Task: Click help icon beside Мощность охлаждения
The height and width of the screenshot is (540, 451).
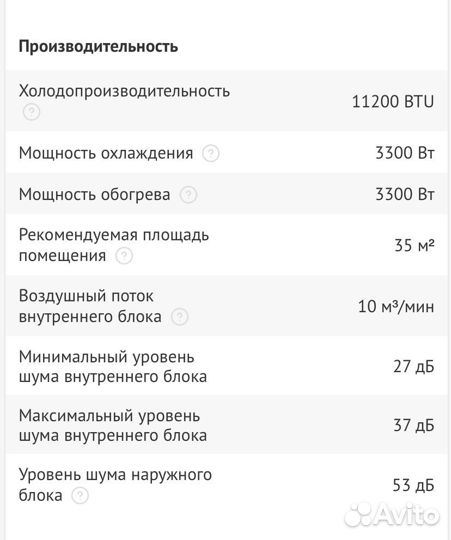Action: click(211, 154)
